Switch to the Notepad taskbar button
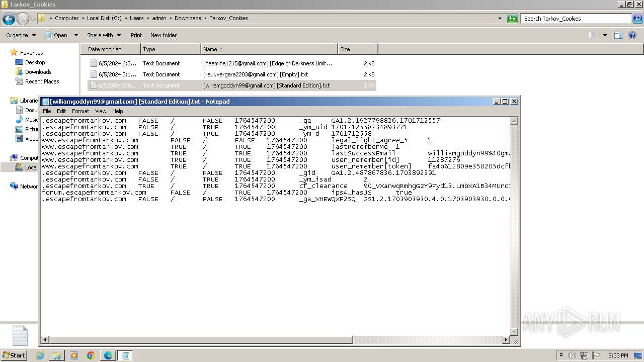Screen dimensions: 644x362 125,355
